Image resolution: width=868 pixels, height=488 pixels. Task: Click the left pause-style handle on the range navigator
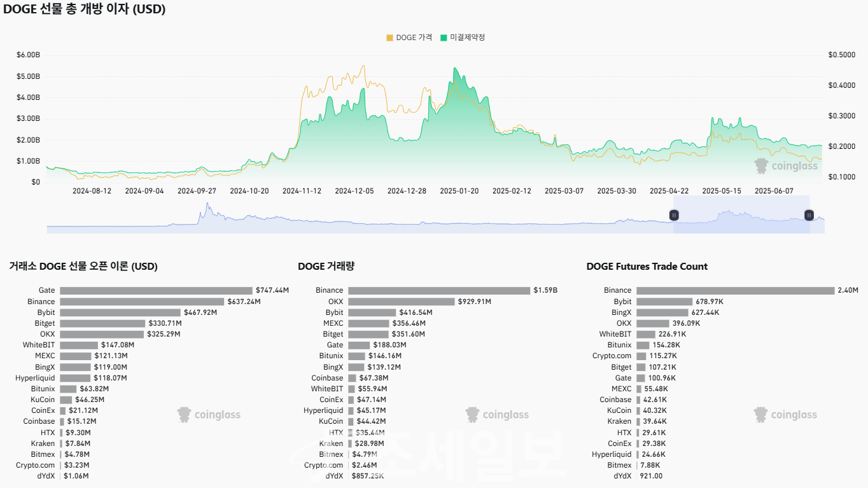(673, 215)
